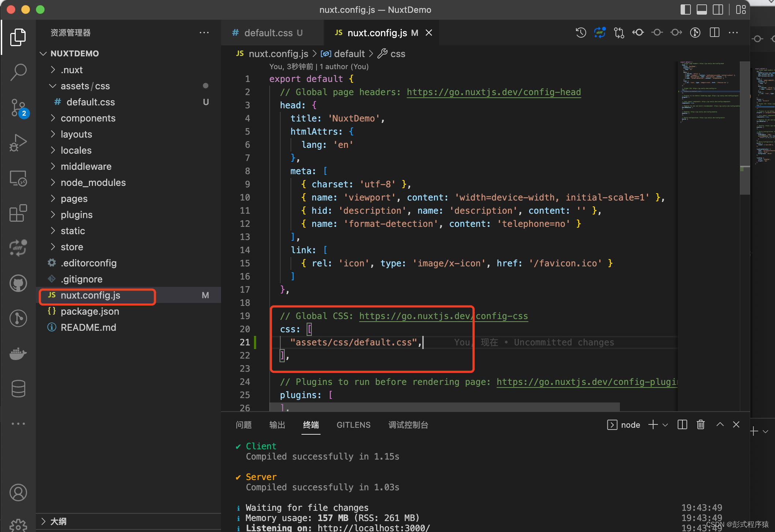The image size is (775, 532).
Task: Select the 终端 terminal tab
Action: [311, 425]
